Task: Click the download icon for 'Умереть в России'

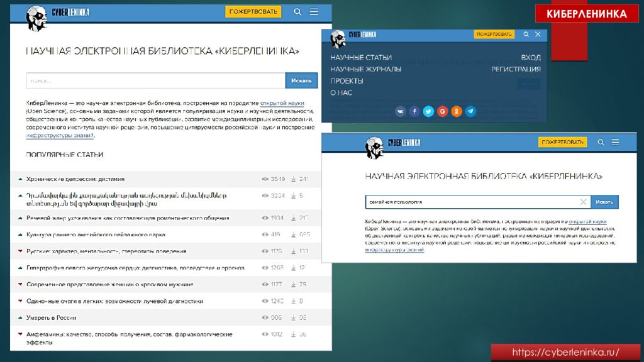Action: click(x=293, y=317)
